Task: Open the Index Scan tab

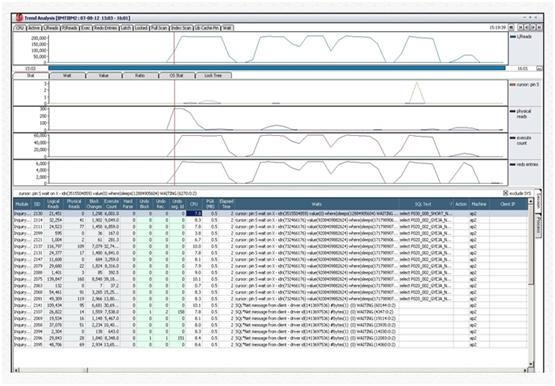Action: pos(181,28)
